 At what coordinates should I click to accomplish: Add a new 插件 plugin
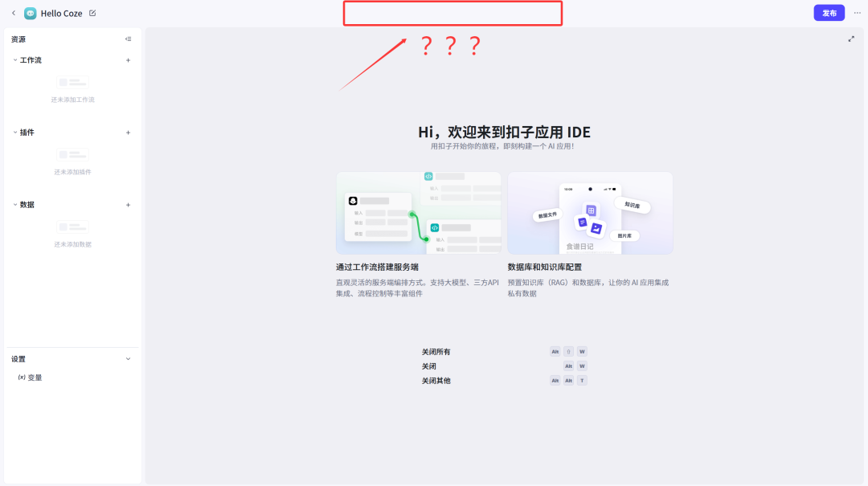[x=128, y=133]
